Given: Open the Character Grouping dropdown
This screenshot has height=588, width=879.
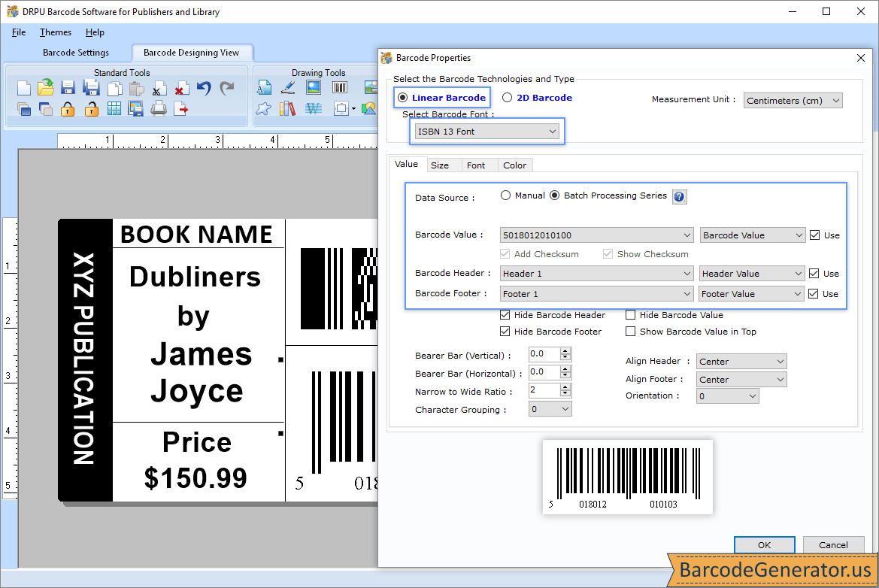Looking at the screenshot, I should click(x=550, y=409).
